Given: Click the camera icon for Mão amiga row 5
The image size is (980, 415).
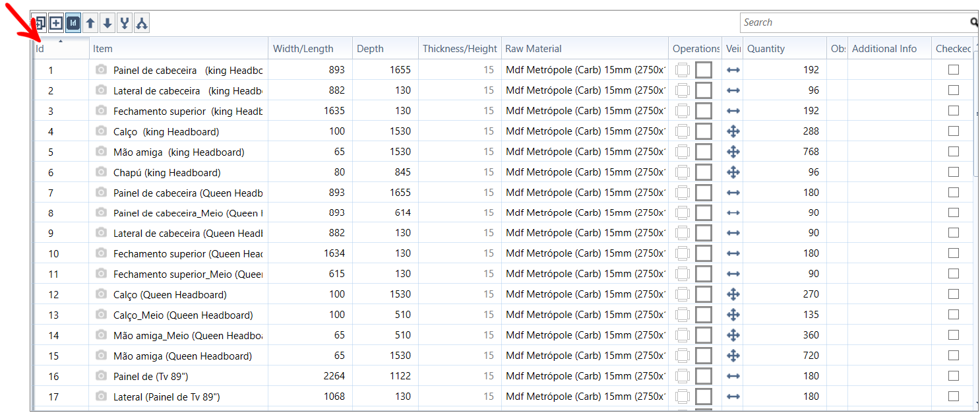Looking at the screenshot, I should 101,152.
